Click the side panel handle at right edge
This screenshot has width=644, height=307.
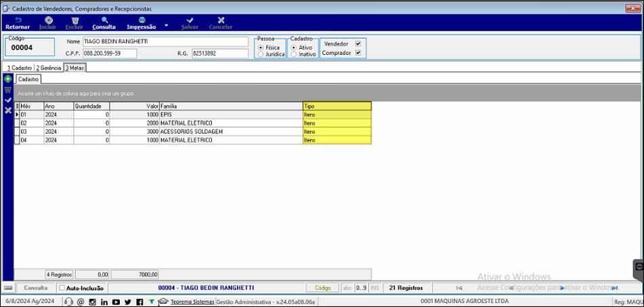point(639,270)
